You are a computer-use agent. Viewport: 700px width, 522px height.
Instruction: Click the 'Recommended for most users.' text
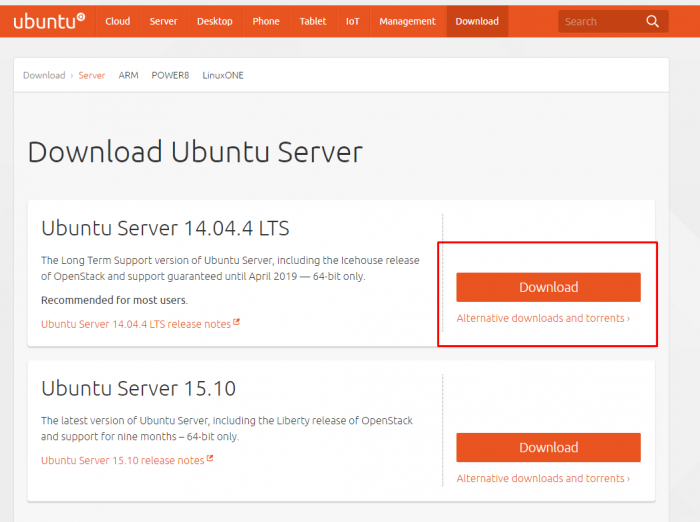tap(114, 300)
